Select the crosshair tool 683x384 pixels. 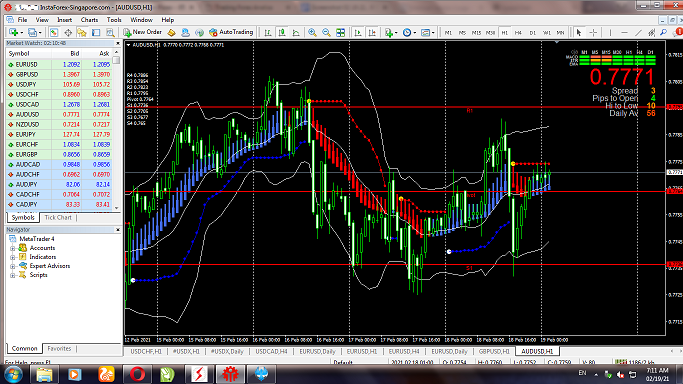click(x=593, y=33)
